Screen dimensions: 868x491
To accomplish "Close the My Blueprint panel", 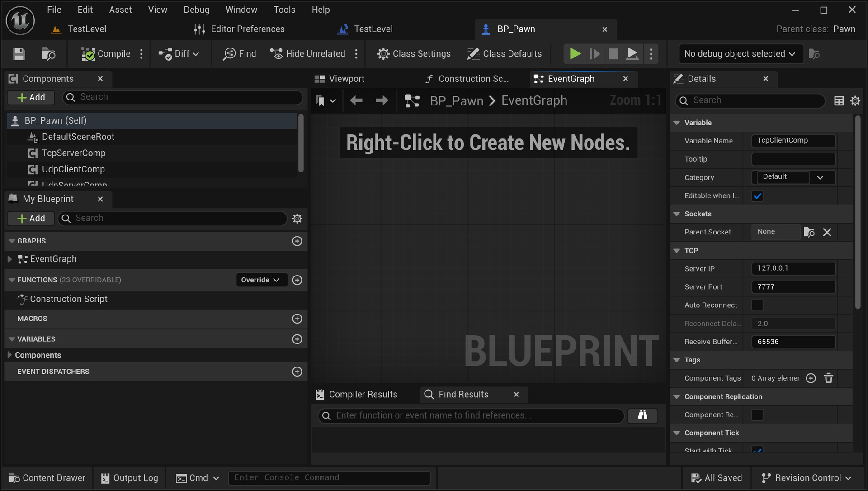I will [x=100, y=199].
